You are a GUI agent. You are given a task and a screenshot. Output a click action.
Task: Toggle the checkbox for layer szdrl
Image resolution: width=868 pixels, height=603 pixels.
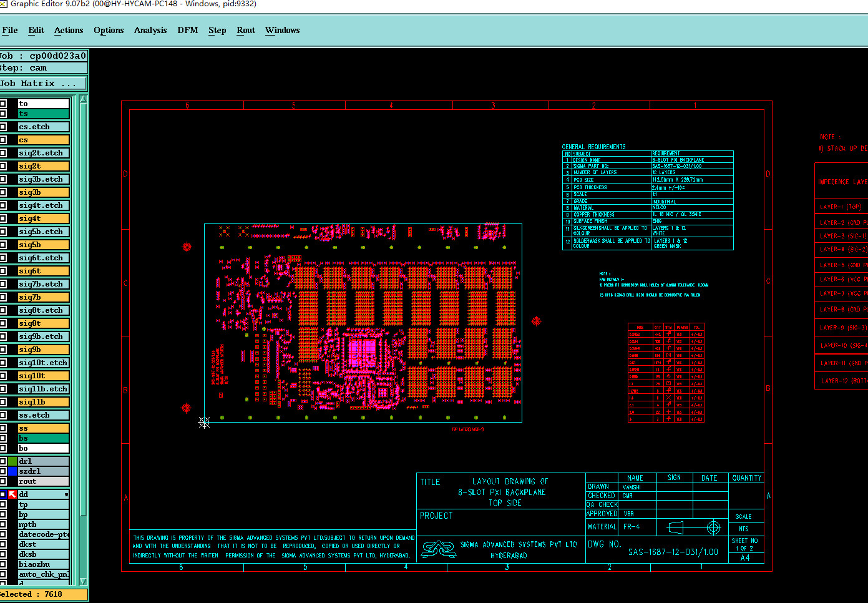[3, 471]
